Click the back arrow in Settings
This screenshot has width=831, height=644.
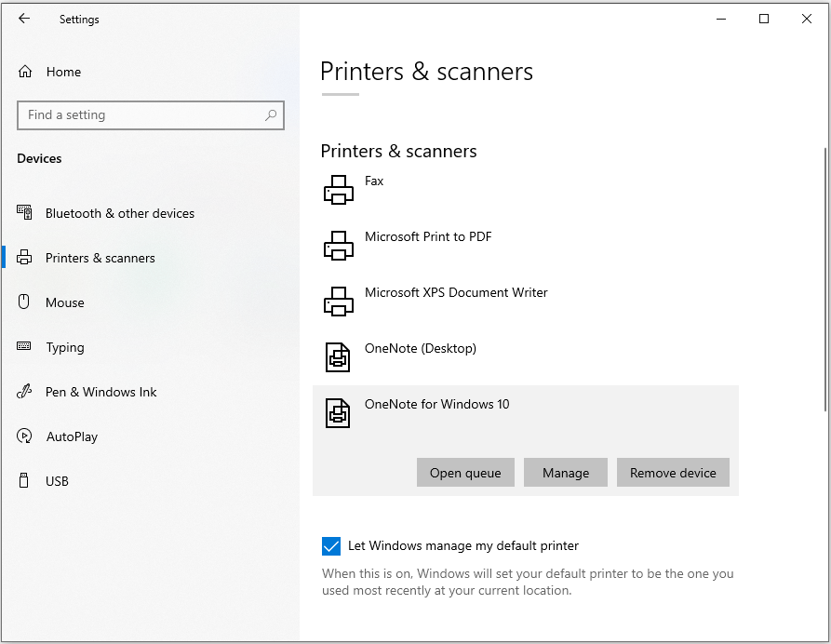click(24, 19)
